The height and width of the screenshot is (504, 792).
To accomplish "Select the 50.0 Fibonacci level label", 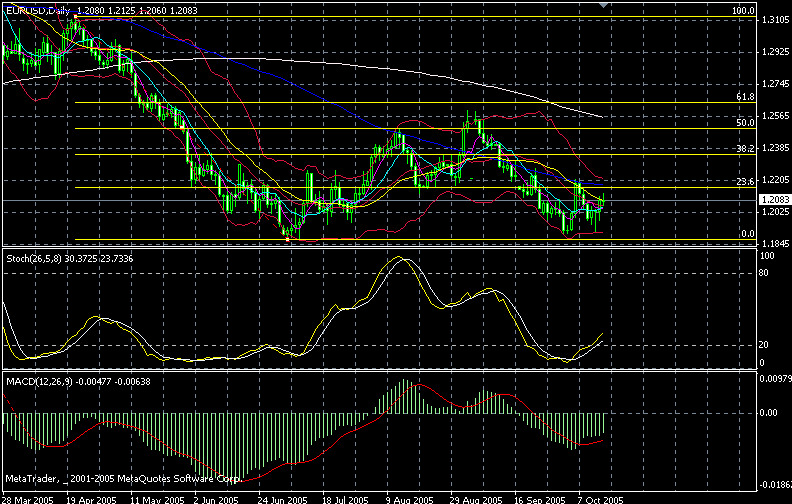I will (743, 123).
